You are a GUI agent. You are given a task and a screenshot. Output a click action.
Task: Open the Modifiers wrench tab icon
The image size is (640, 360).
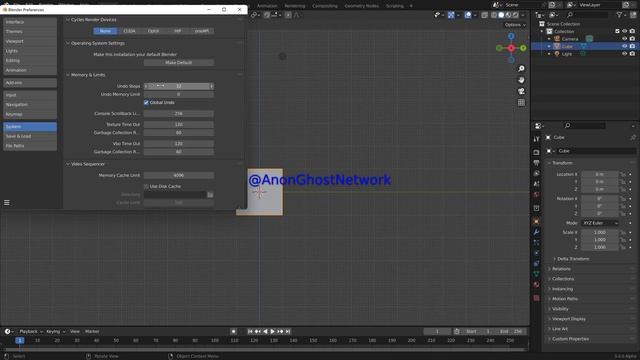[536, 232]
